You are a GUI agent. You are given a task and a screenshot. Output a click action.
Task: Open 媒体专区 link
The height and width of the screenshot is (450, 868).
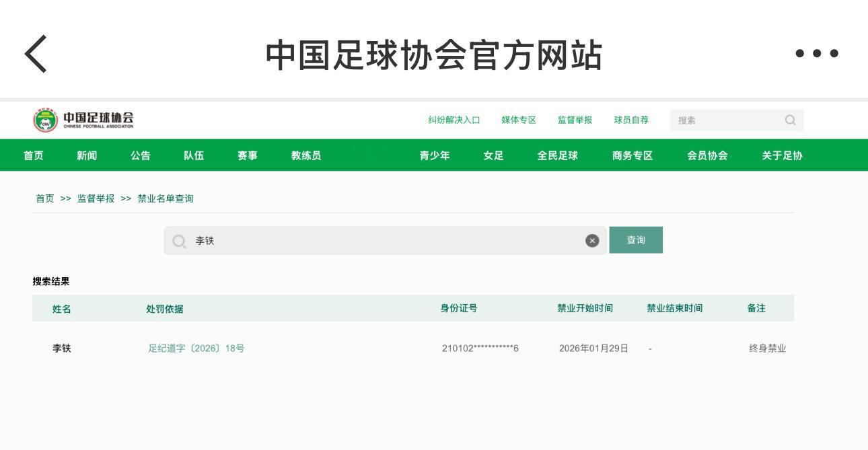tap(519, 120)
